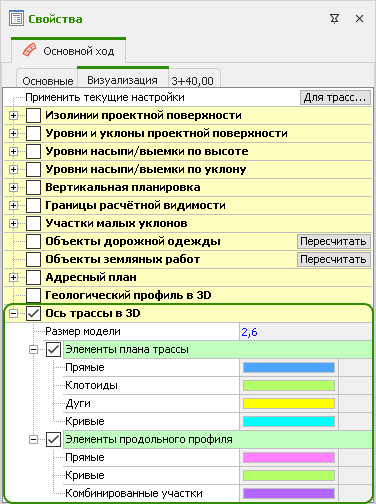
Task: Collapse Элементы плана трассы group
Action: pyautogui.click(x=33, y=350)
